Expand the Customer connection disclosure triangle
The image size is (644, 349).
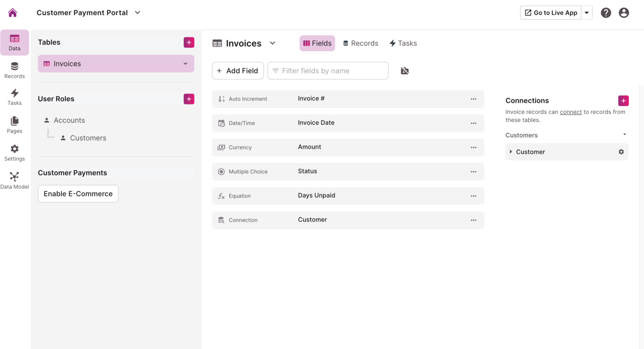pyautogui.click(x=511, y=152)
